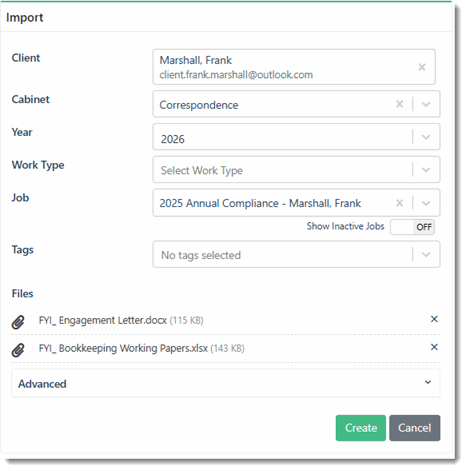The height and width of the screenshot is (466, 462).
Task: Click the Correspondence cabinet value
Action: point(199,105)
